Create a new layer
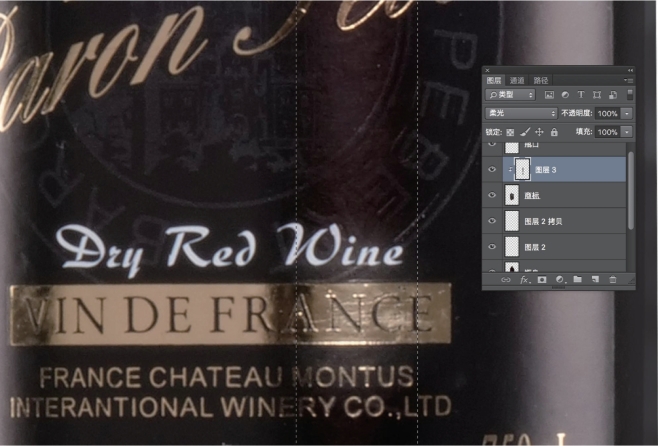 pos(595,279)
